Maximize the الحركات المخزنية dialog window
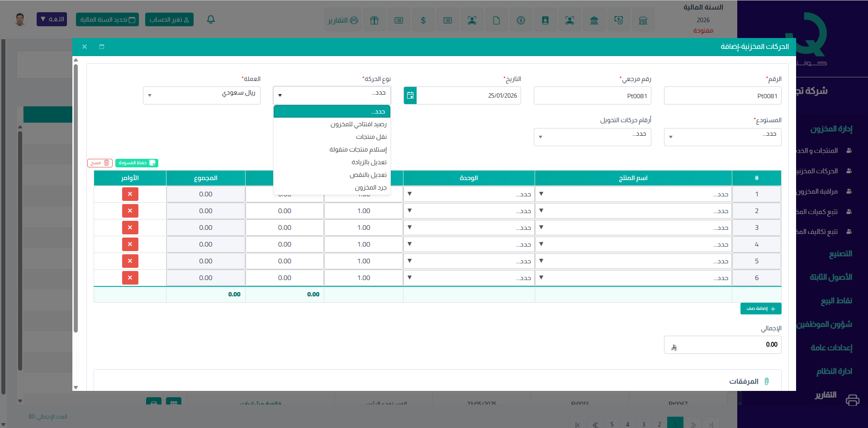Screen dimensions: 868x428 coord(102,47)
